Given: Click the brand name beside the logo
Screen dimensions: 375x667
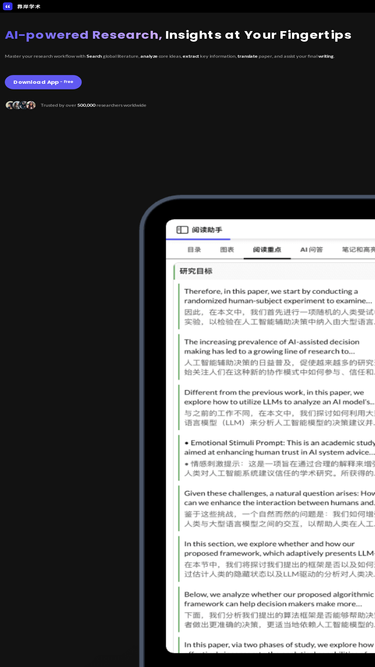Looking at the screenshot, I should click(28, 6).
